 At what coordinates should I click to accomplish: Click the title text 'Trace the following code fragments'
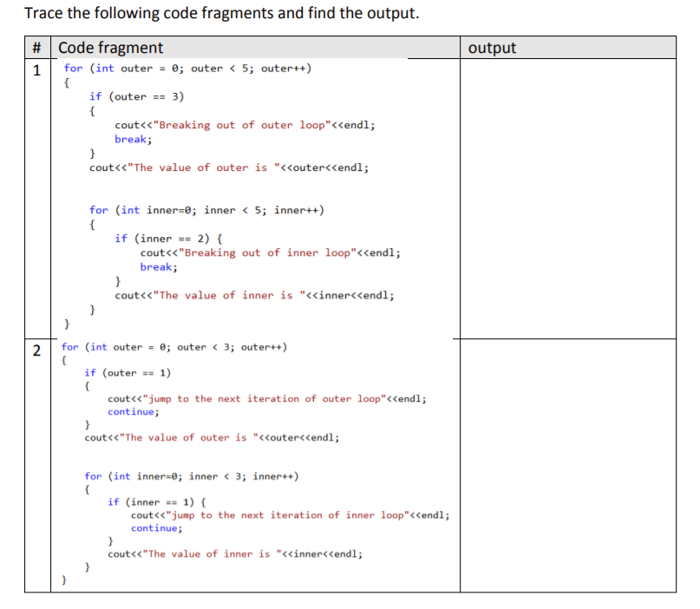click(x=139, y=12)
